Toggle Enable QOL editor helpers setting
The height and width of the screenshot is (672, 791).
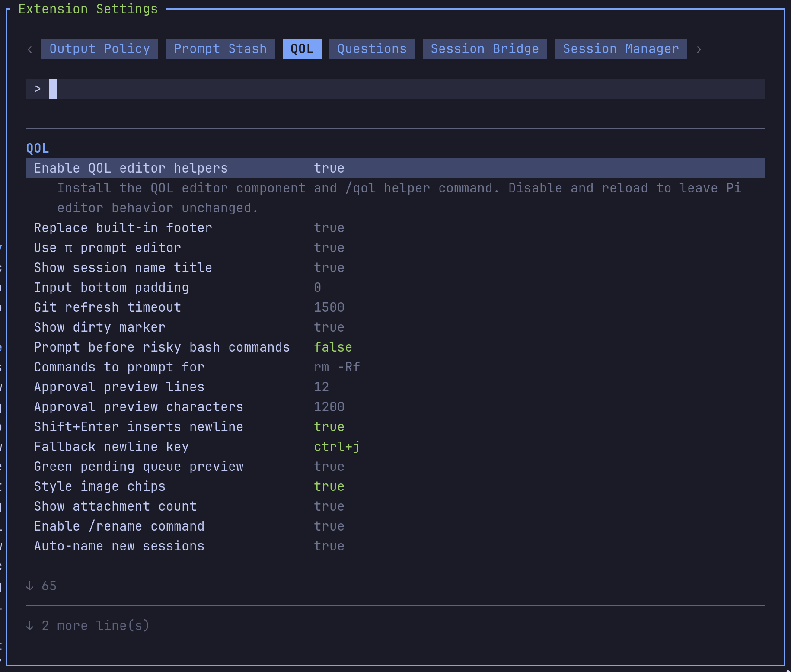tap(395, 168)
